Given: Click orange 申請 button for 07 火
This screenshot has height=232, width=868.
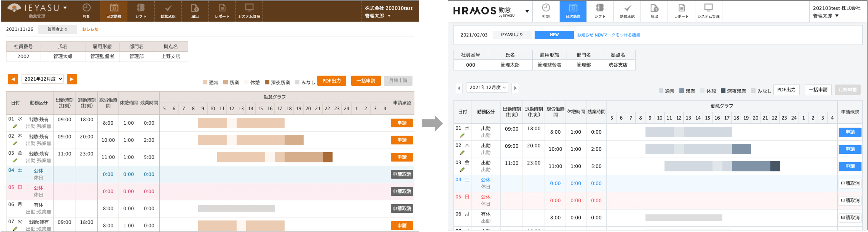Looking at the screenshot, I should 402,226.
